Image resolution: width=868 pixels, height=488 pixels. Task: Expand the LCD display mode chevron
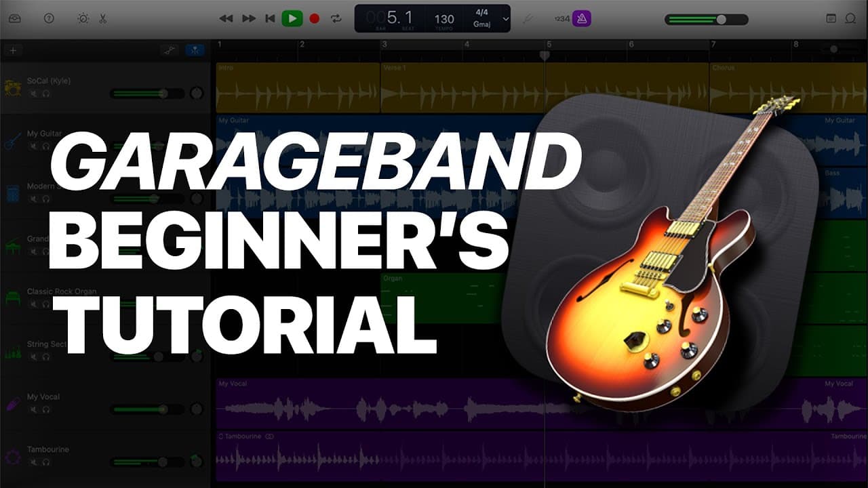coord(505,20)
